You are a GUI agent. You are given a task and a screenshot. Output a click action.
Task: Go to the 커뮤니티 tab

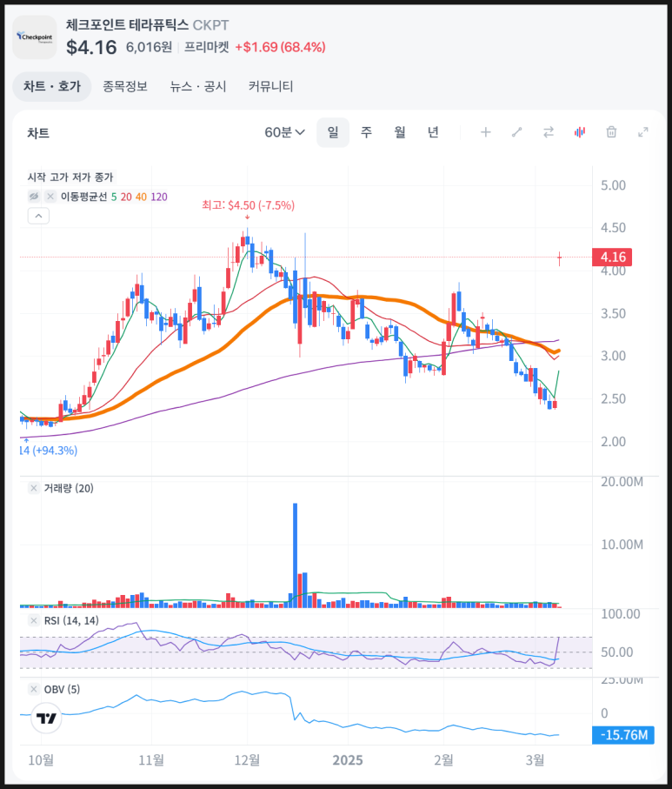(x=270, y=86)
